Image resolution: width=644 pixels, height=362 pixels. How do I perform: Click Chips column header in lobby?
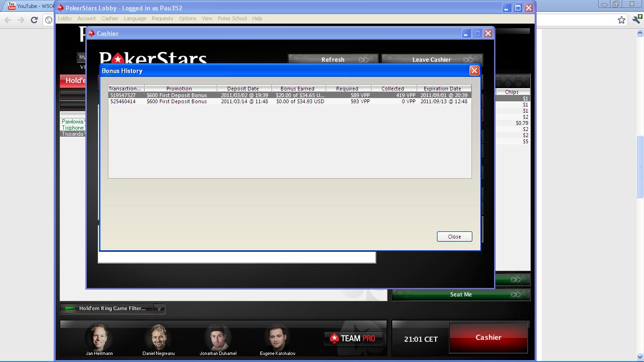512,92
